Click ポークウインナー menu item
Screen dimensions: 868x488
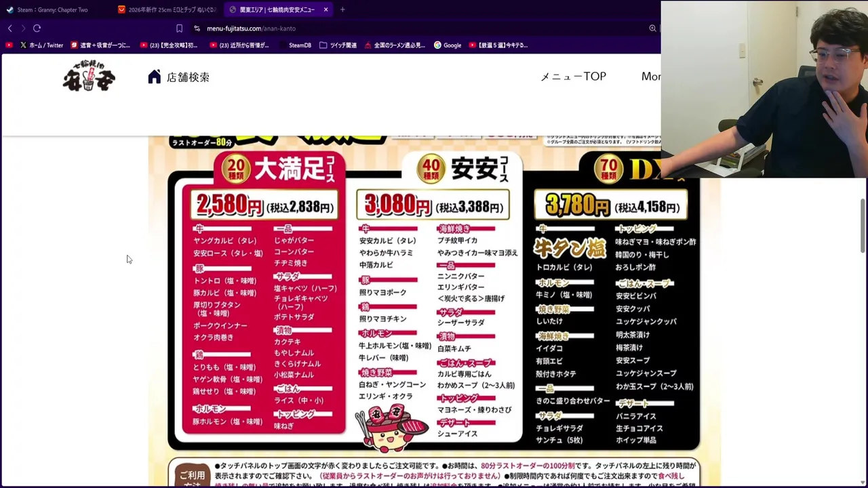[x=220, y=325]
